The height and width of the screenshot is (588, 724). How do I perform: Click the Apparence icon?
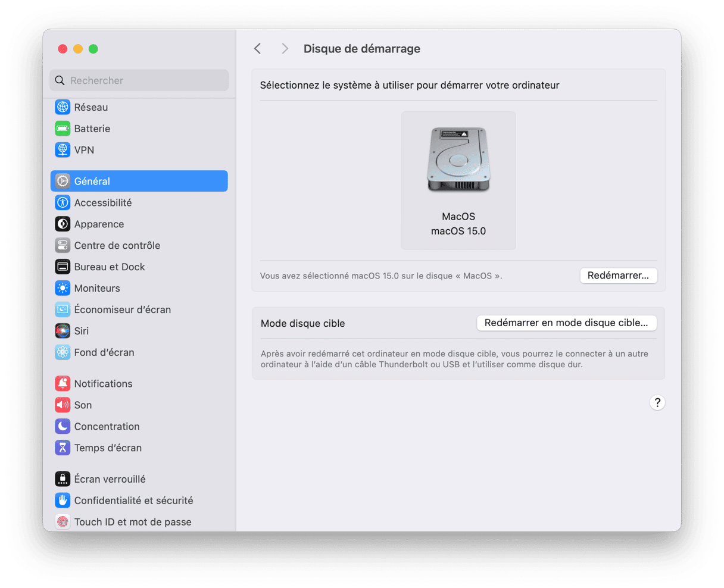coord(63,224)
